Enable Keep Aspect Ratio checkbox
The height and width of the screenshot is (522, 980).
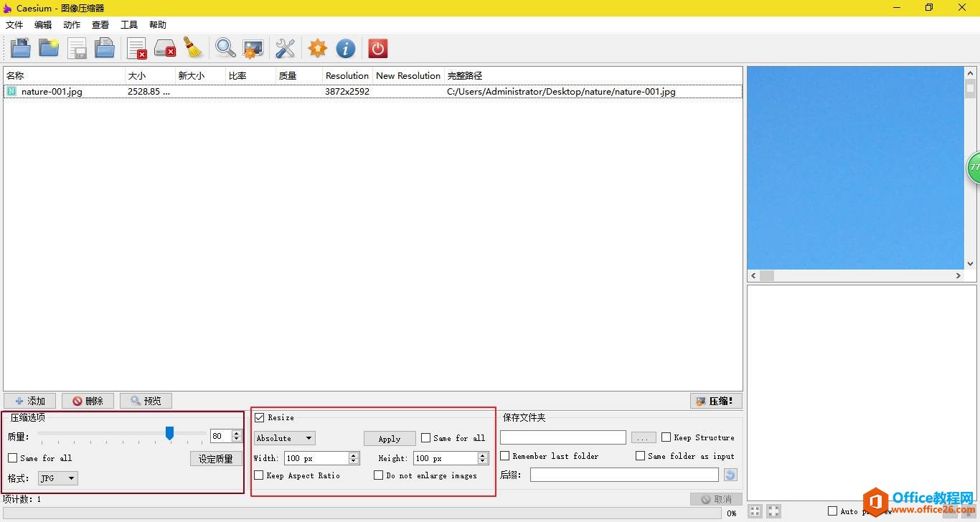[259, 475]
